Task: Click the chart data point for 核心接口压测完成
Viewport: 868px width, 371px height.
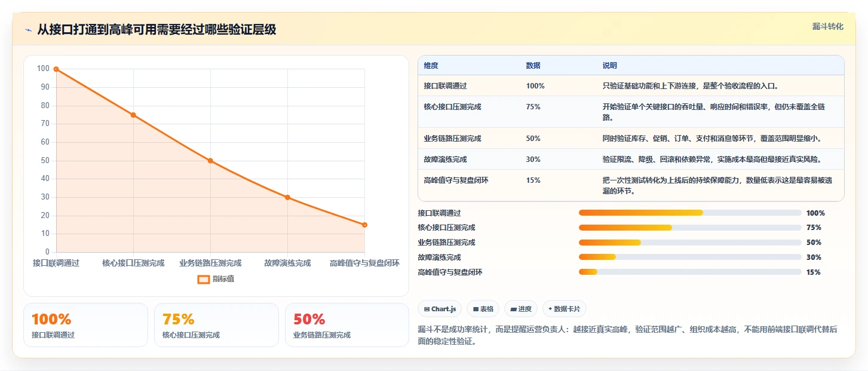Action: click(x=133, y=115)
